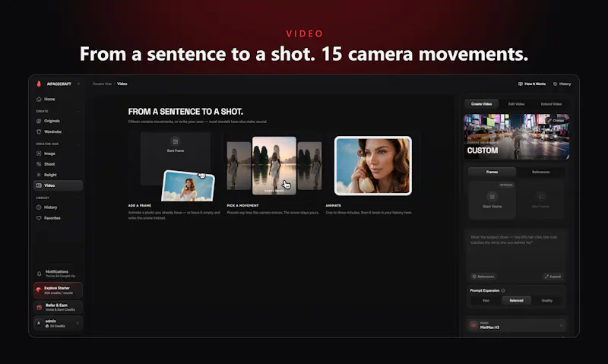
Task: Click the prompt description text field
Action: point(516,252)
